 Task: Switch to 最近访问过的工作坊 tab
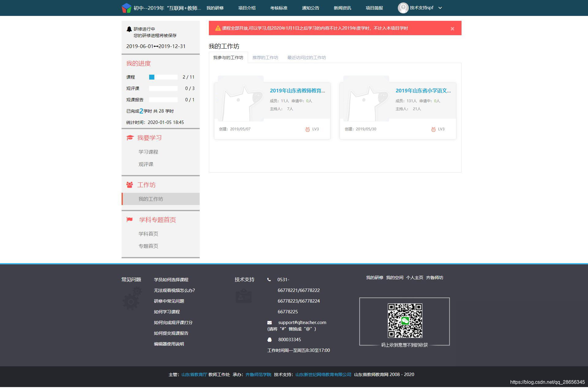click(x=307, y=58)
